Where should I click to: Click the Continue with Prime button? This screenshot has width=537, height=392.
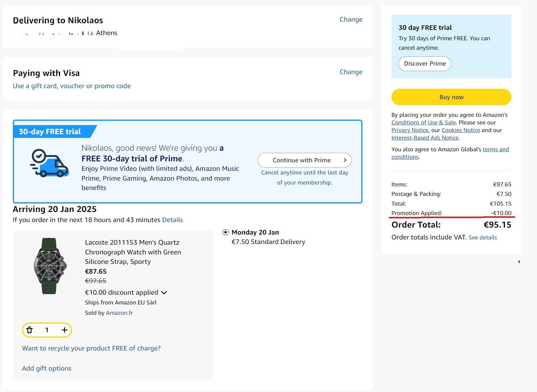305,160
